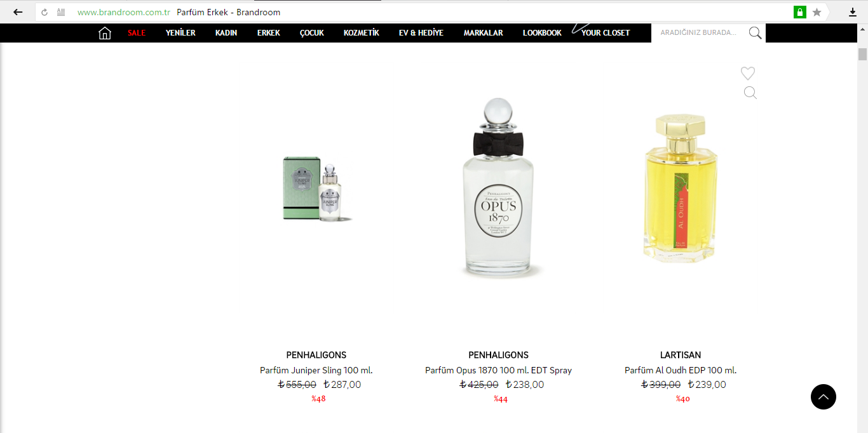Screen dimensions: 868x433
Task: Click the round black back-to-top arrow button
Action: [823, 397]
